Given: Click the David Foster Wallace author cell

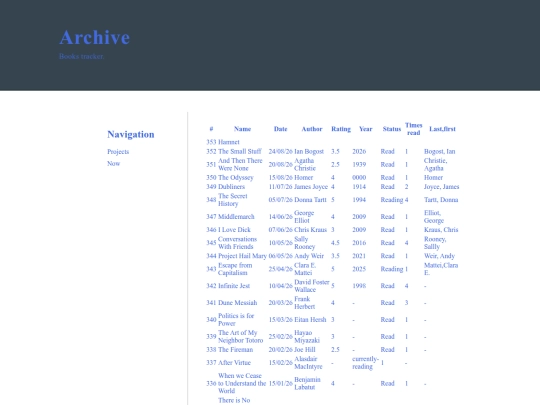Looking at the screenshot, I should (x=312, y=286).
